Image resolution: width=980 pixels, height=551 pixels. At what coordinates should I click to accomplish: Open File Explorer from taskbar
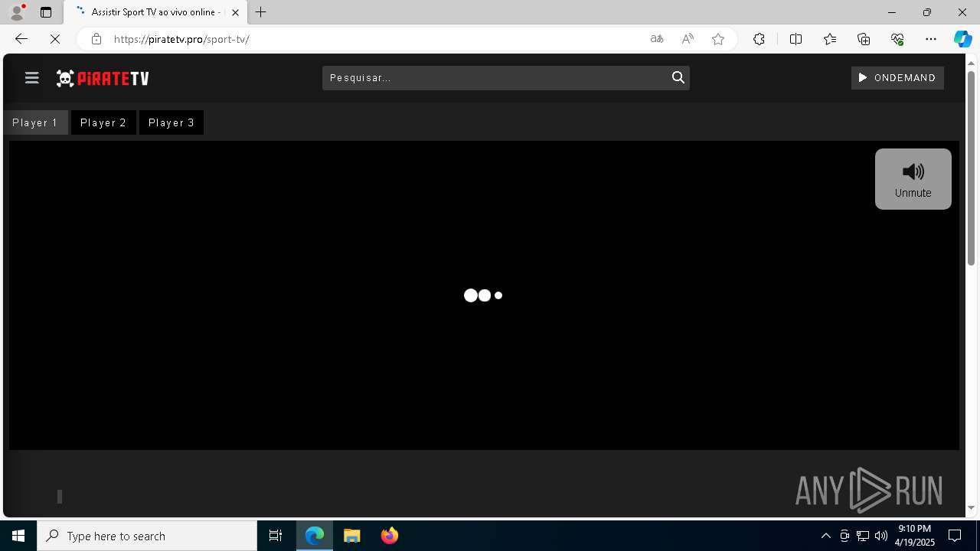point(352,536)
